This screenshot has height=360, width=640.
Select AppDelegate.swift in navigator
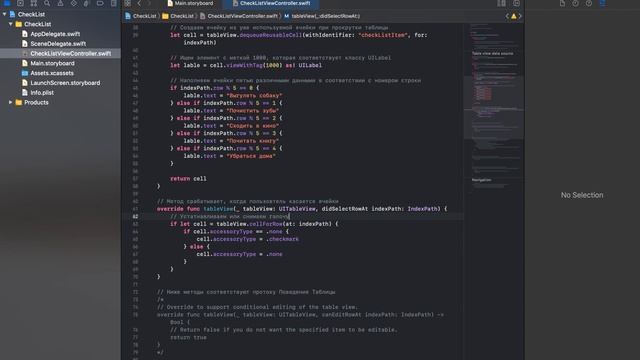click(55, 34)
